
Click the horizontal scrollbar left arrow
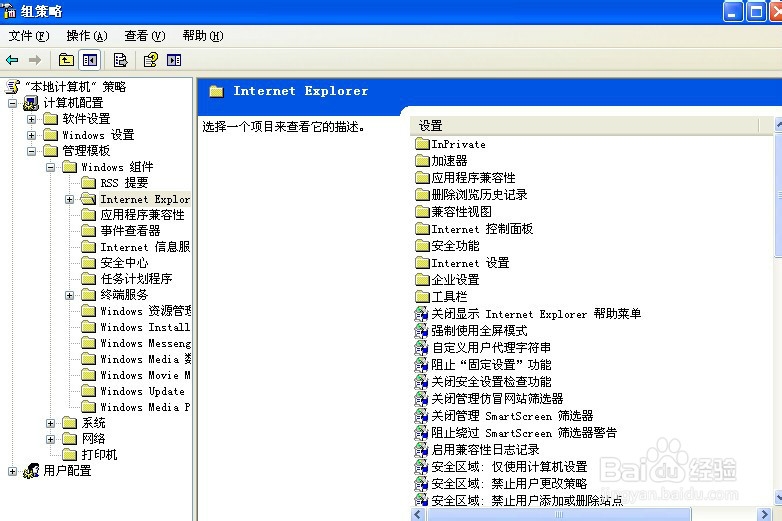click(418, 514)
